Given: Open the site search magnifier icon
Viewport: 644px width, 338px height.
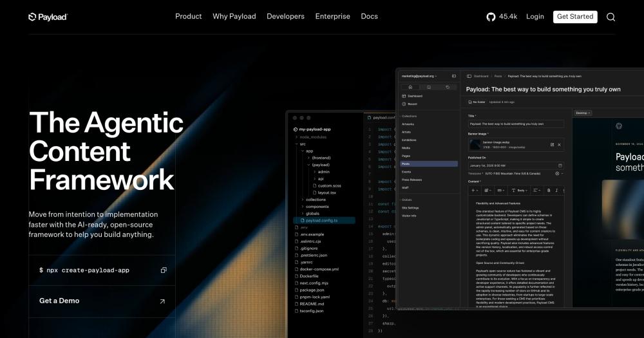Looking at the screenshot, I should pyautogui.click(x=611, y=17).
